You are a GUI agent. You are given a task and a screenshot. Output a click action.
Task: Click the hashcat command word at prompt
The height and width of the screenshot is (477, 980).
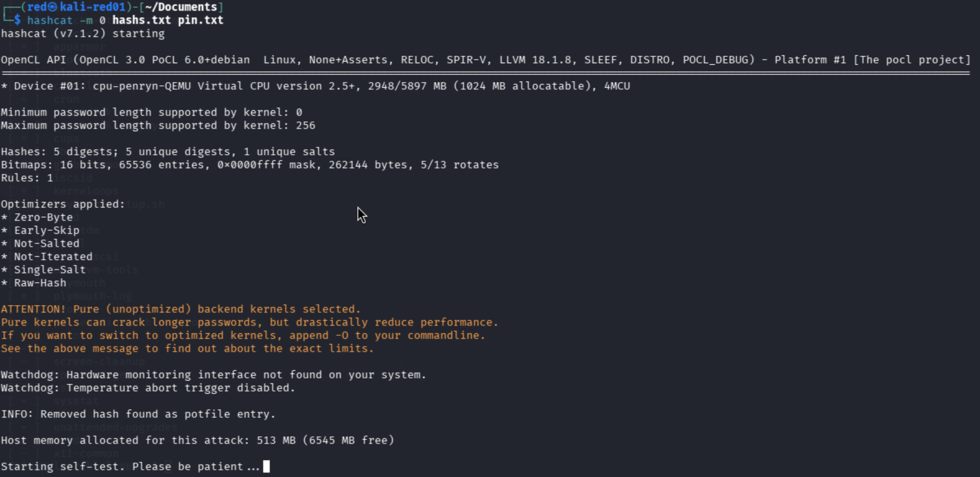pos(50,20)
